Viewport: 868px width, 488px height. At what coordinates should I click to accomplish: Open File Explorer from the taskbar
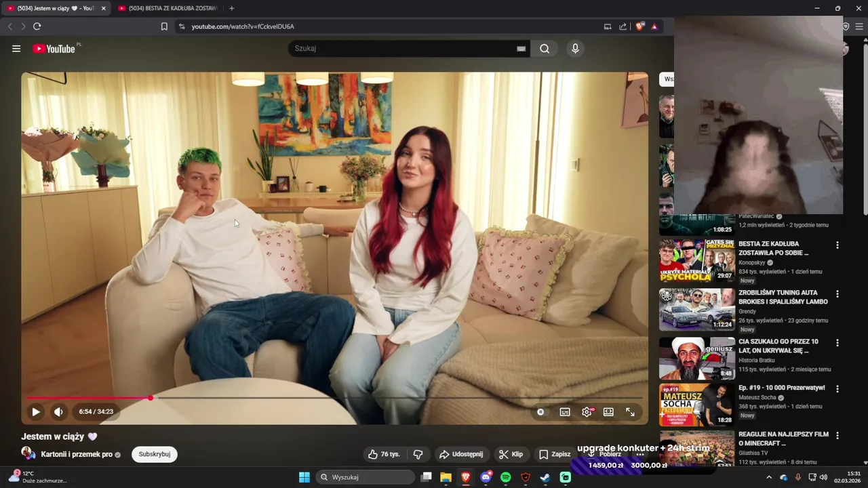[446, 477]
